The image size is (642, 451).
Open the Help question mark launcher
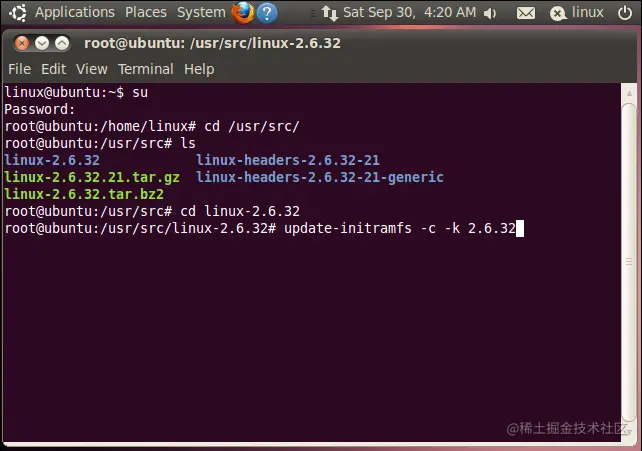[x=267, y=13]
